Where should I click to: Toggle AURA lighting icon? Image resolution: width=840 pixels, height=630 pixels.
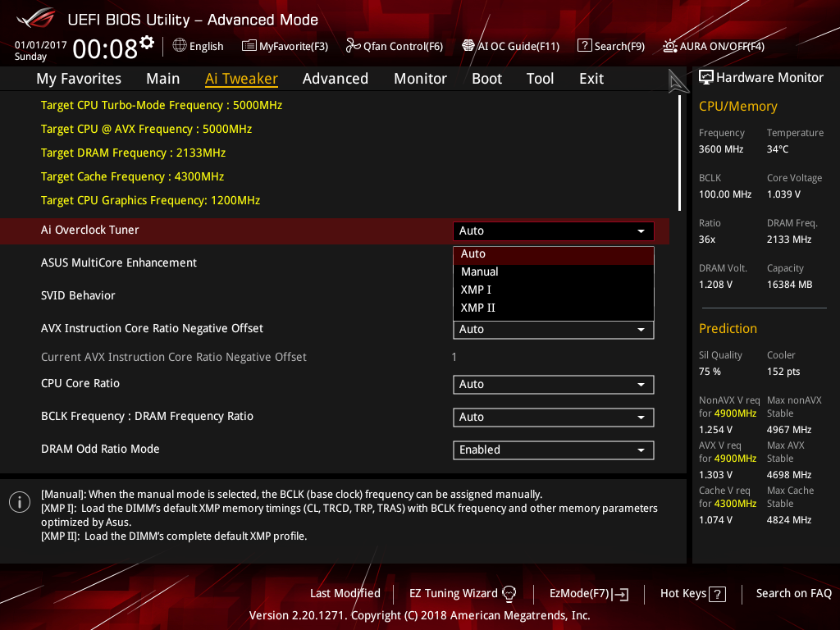tap(670, 46)
